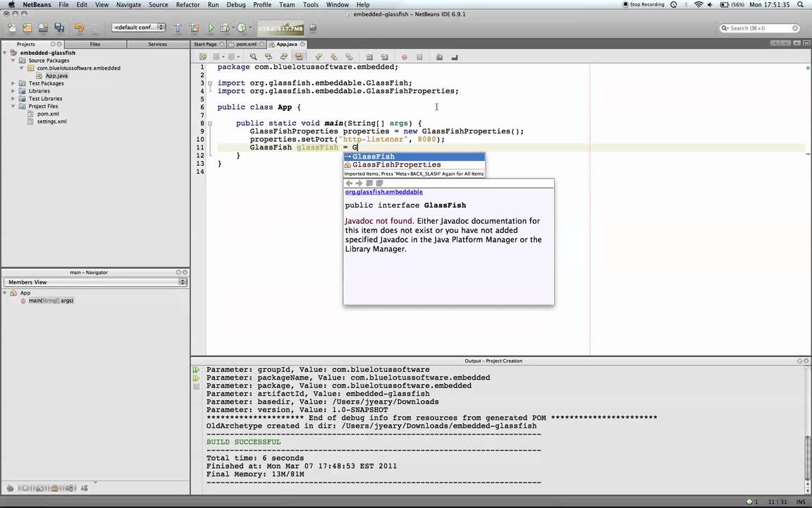Toggle Show Inherited Members filter in Navigator
This screenshot has height=508, width=812.
click(10, 488)
